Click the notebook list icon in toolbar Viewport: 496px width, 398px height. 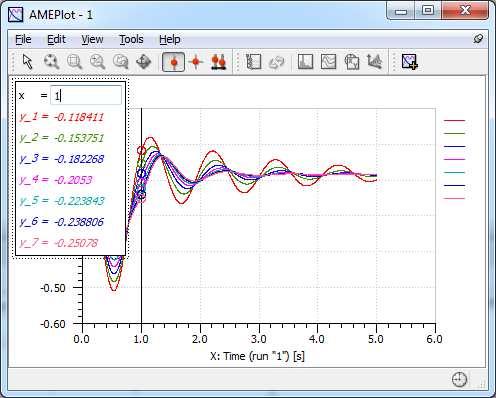coord(253,62)
